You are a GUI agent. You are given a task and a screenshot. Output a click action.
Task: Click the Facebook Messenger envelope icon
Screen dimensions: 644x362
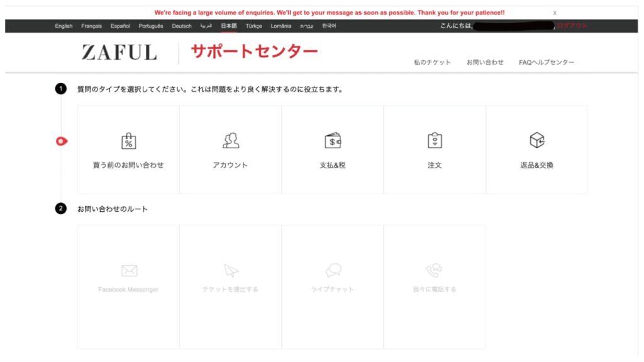pyautogui.click(x=130, y=270)
